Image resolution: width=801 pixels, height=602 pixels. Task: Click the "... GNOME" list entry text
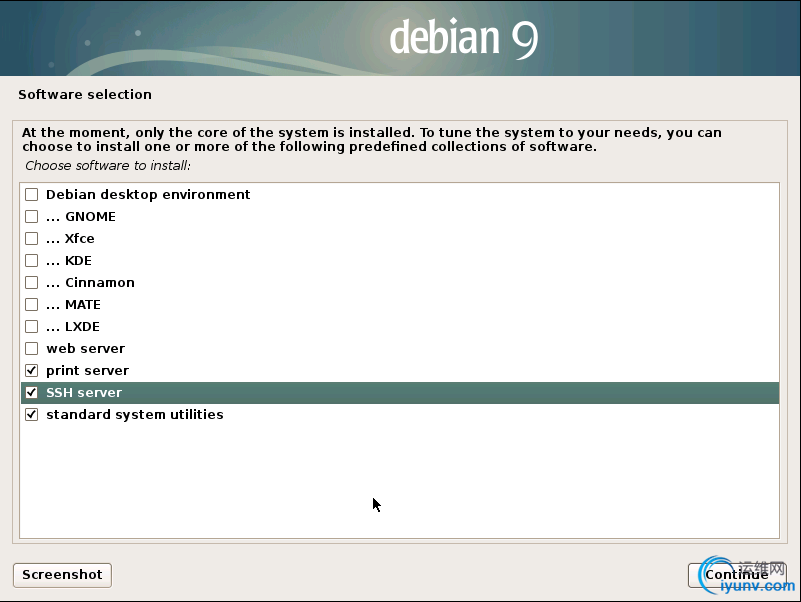81,217
